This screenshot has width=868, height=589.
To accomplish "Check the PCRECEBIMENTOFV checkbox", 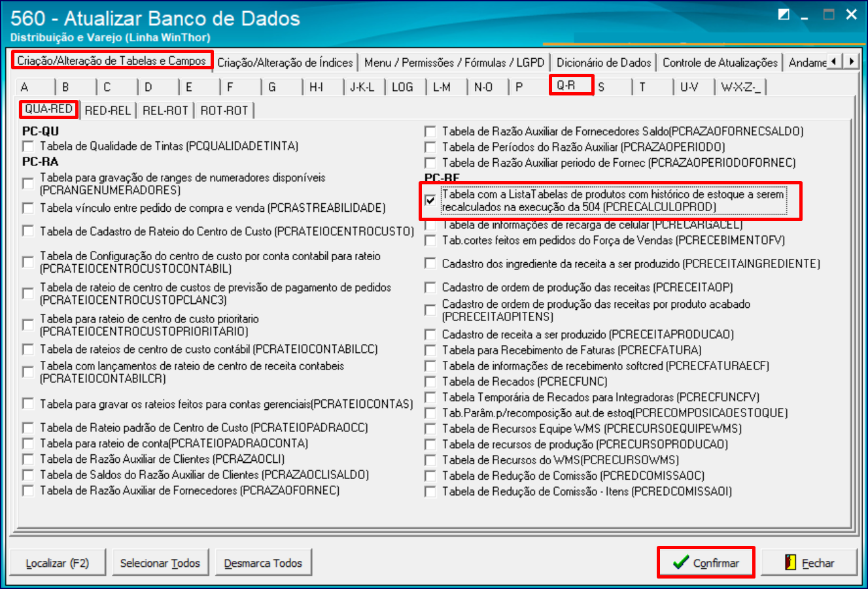I will tap(430, 241).
